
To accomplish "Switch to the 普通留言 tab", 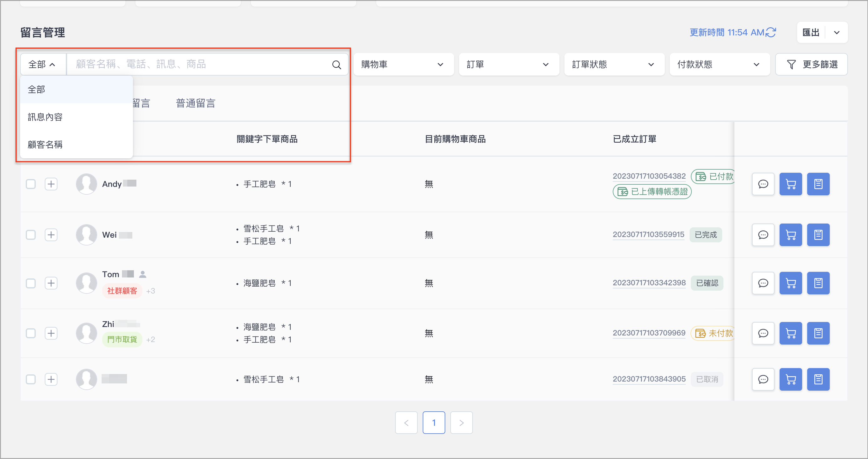I will tap(195, 103).
